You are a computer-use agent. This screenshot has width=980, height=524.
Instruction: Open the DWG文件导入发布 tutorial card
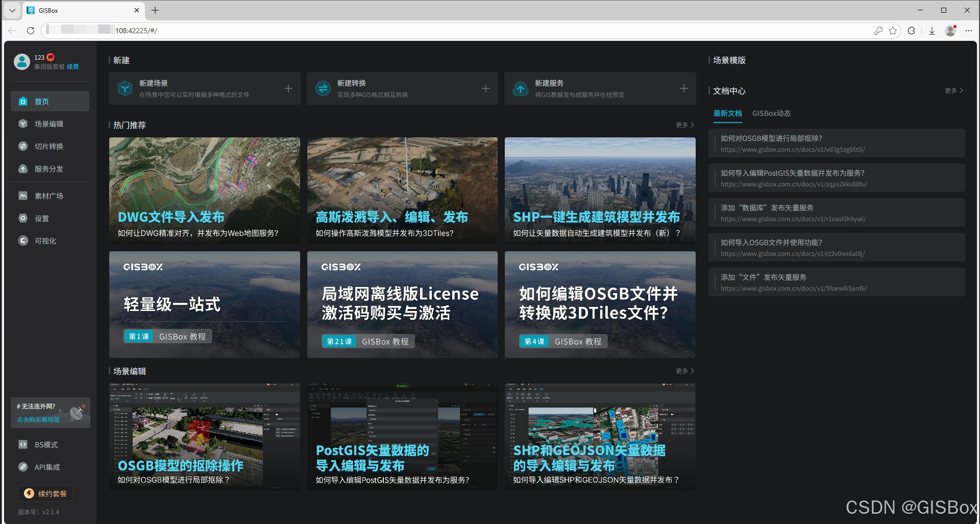pyautogui.click(x=205, y=190)
